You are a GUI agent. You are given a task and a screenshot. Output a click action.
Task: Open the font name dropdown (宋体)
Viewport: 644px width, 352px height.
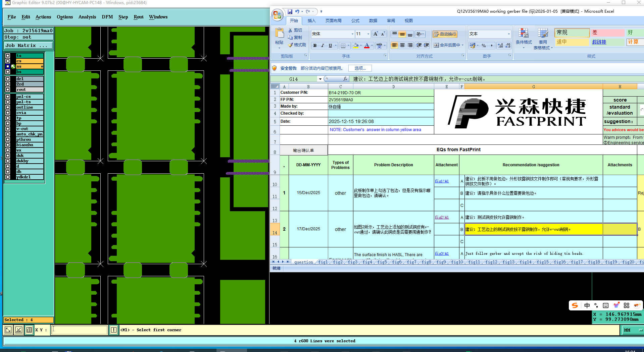pos(352,34)
